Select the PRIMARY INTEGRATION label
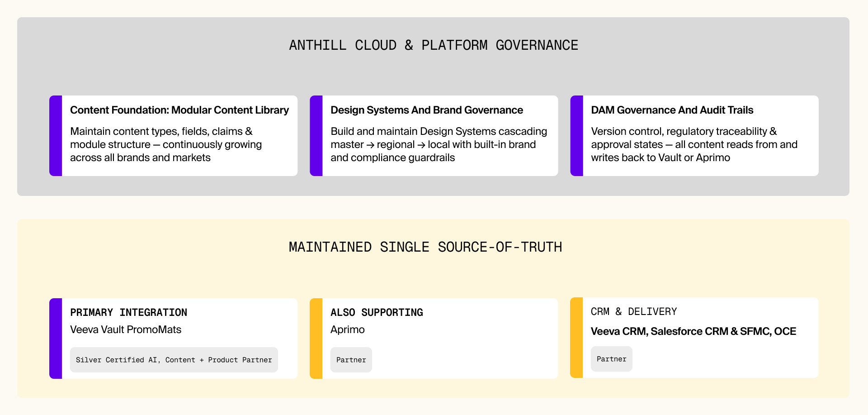 click(x=128, y=312)
